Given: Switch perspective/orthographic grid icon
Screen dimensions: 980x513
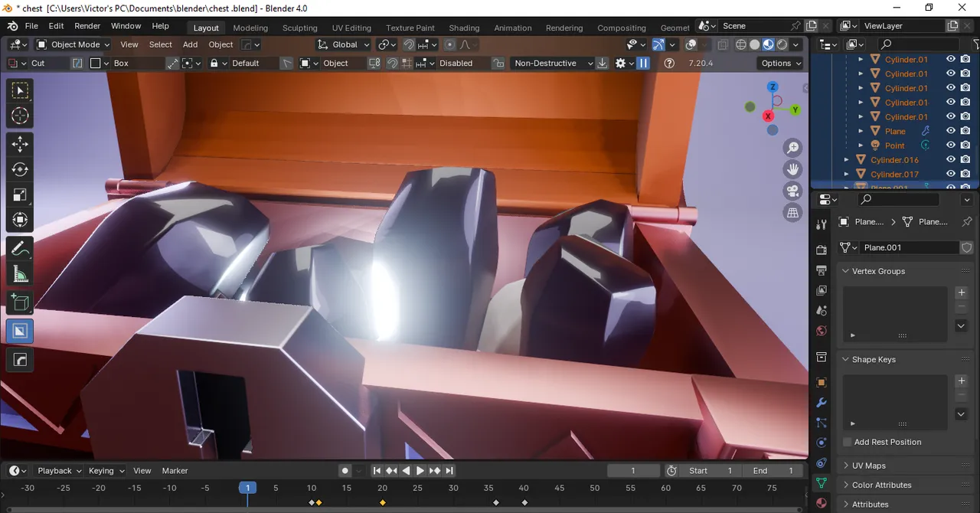Looking at the screenshot, I should (793, 213).
